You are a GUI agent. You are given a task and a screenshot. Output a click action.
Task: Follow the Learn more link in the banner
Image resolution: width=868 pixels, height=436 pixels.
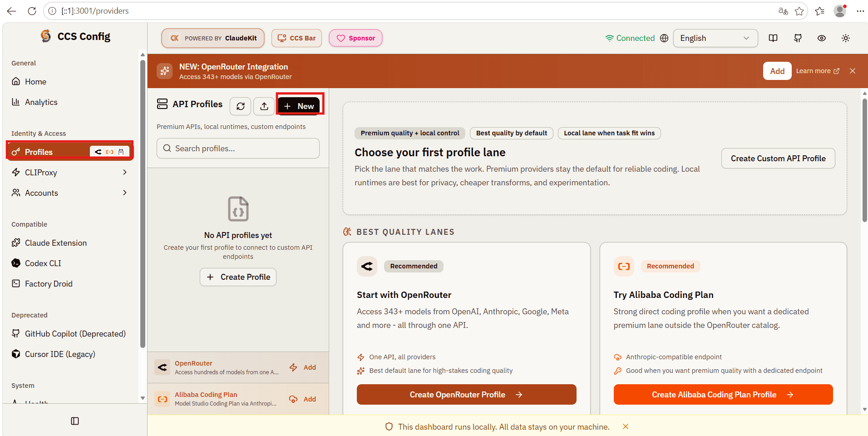(x=818, y=71)
